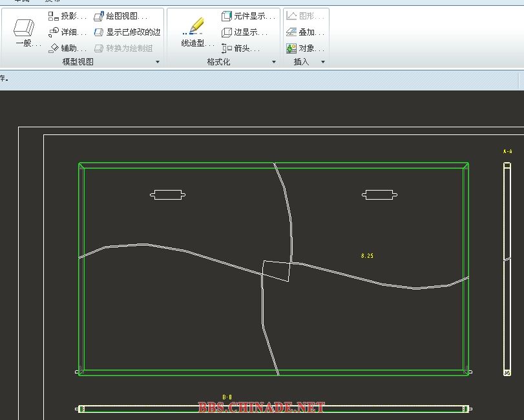524x420 pixels.
Task: Select the A-A section side view
Action: point(507,269)
